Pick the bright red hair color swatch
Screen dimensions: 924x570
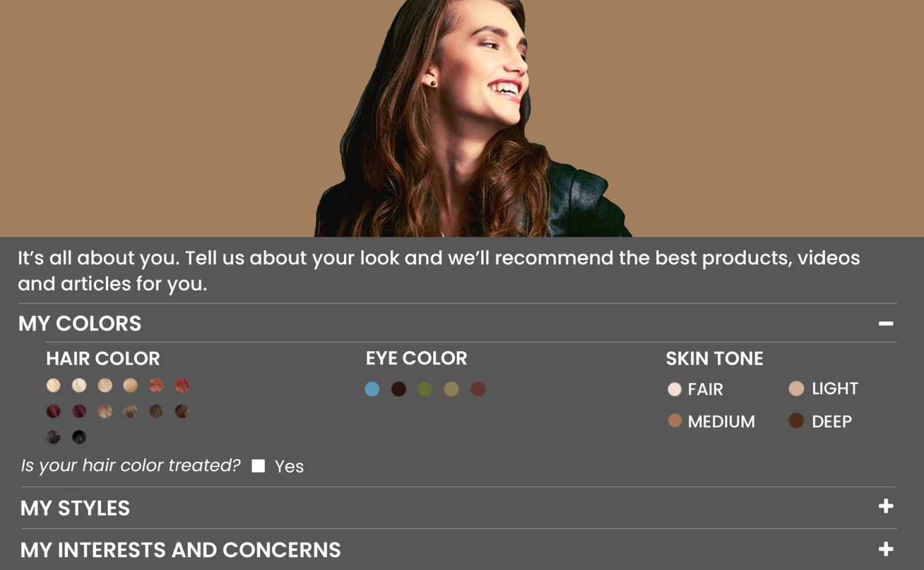pos(182,385)
